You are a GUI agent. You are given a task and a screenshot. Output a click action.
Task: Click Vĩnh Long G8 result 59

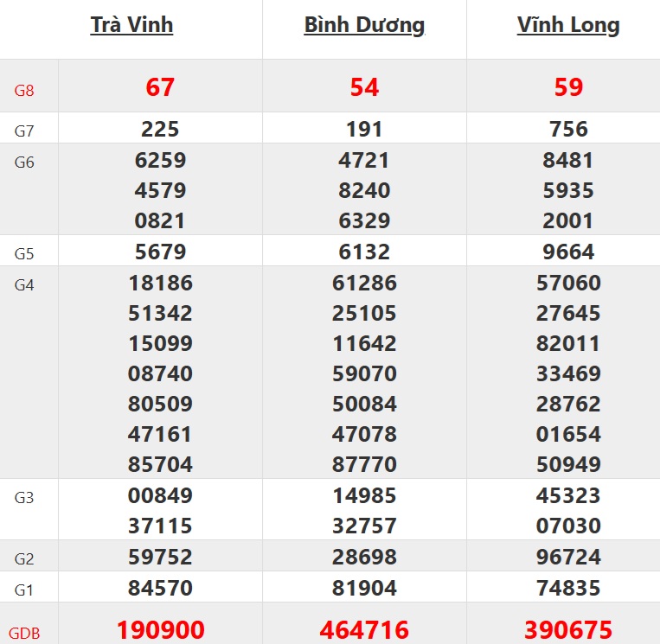(x=568, y=87)
